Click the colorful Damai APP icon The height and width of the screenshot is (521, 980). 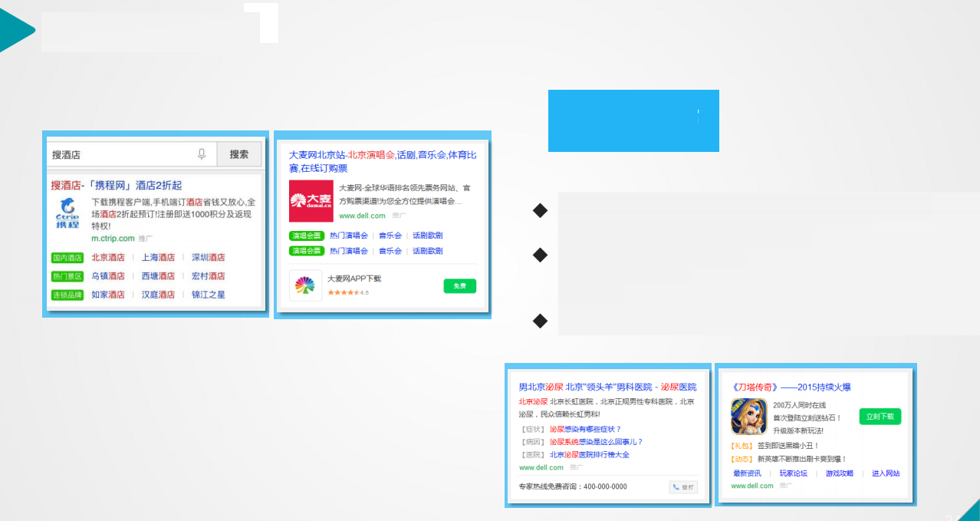(305, 285)
